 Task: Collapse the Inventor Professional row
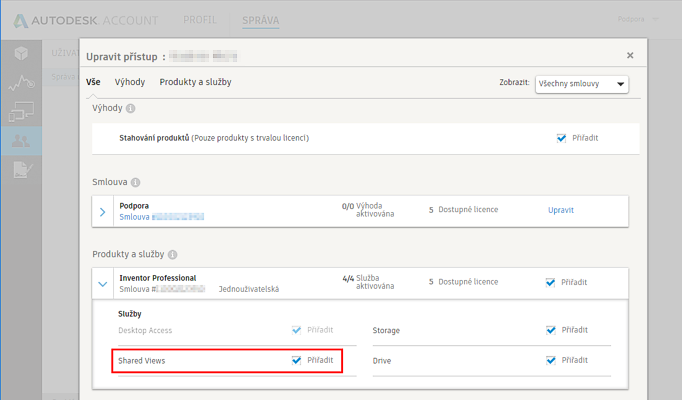click(x=102, y=284)
